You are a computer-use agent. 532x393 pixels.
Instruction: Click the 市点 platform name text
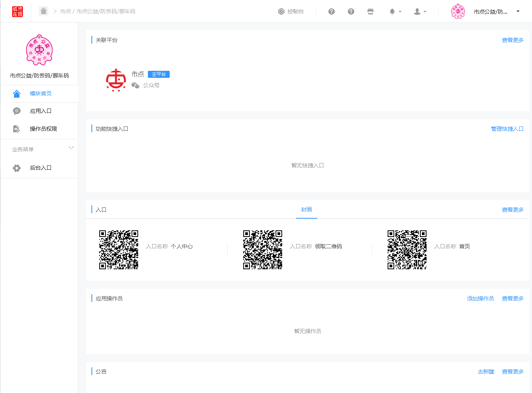[x=138, y=74]
